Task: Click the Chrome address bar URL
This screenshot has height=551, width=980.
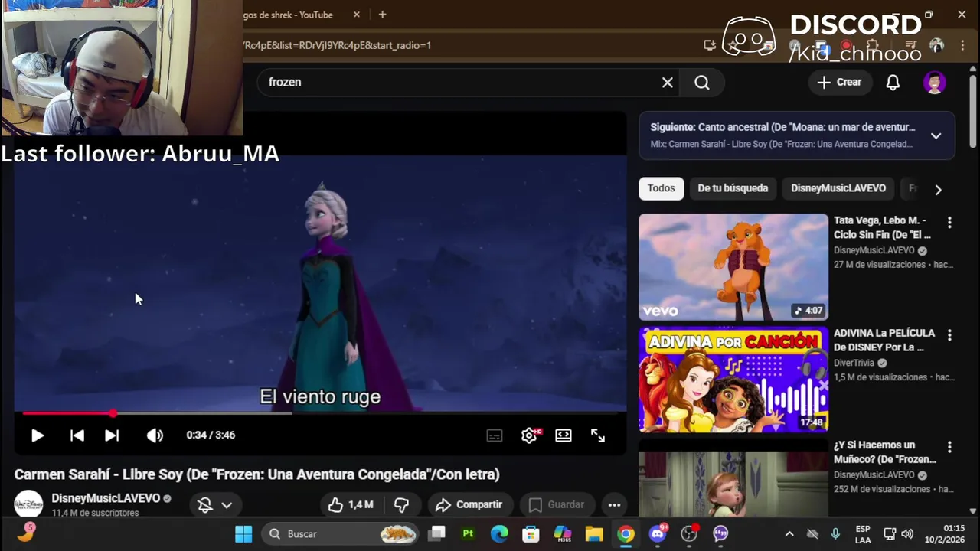Action: pos(337,45)
